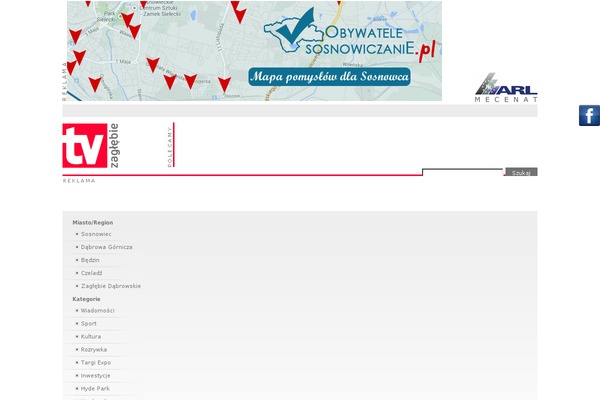This screenshot has width=600, height=400.
Task: Open the Facebook icon on the right edge
Action: pyautogui.click(x=589, y=115)
